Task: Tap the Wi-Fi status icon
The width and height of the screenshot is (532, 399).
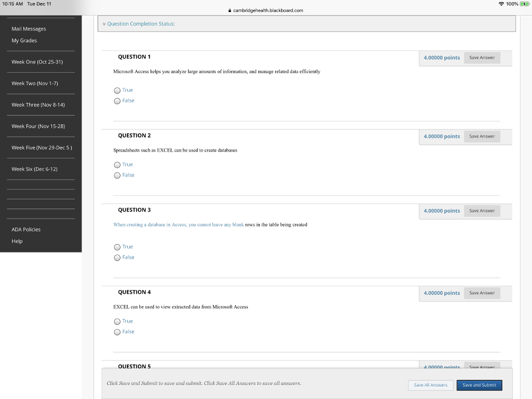Action: 501,4
